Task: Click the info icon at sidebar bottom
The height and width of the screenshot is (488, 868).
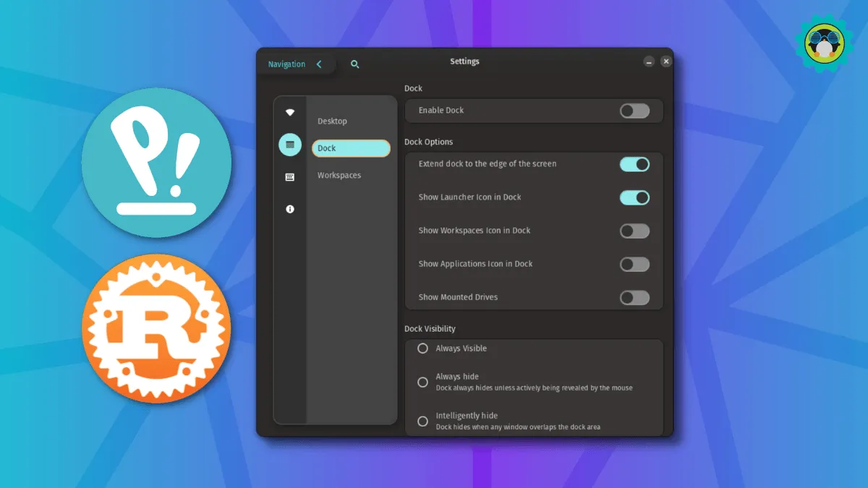Action: pos(289,209)
